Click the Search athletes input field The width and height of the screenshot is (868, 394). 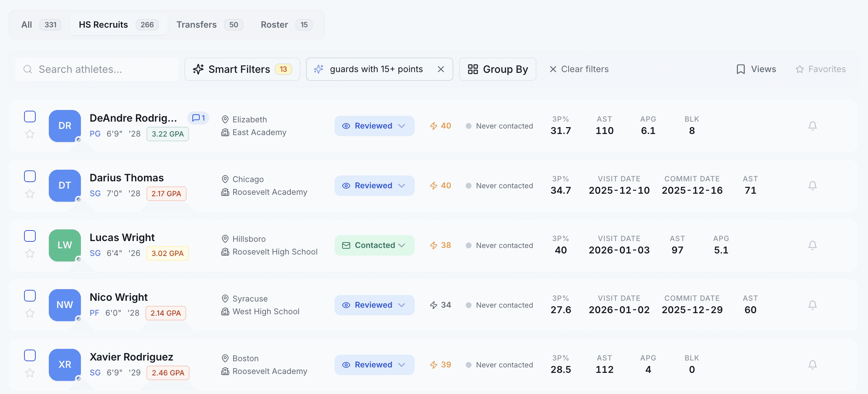(x=97, y=69)
